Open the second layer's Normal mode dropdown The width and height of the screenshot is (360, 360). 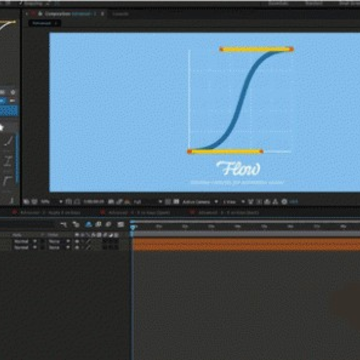click(25, 248)
